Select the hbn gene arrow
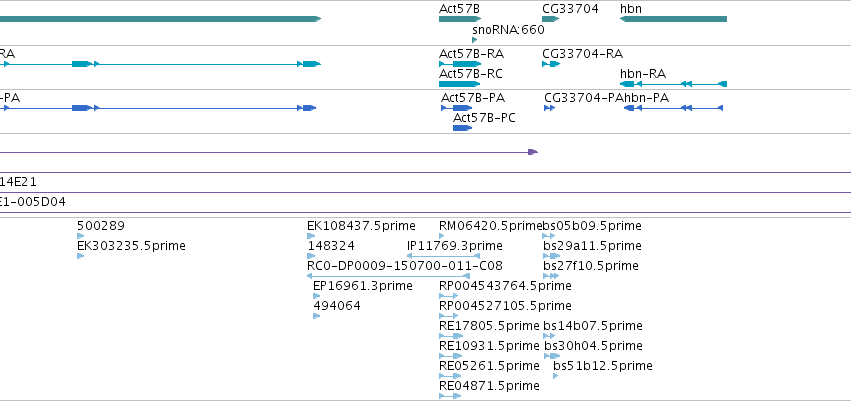The image size is (851, 401). (673, 19)
